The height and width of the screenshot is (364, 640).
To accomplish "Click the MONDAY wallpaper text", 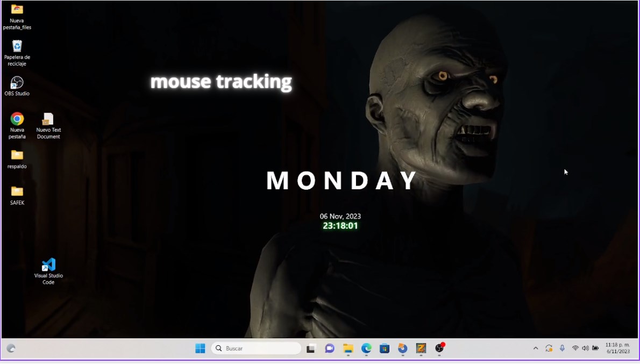I will [342, 180].
